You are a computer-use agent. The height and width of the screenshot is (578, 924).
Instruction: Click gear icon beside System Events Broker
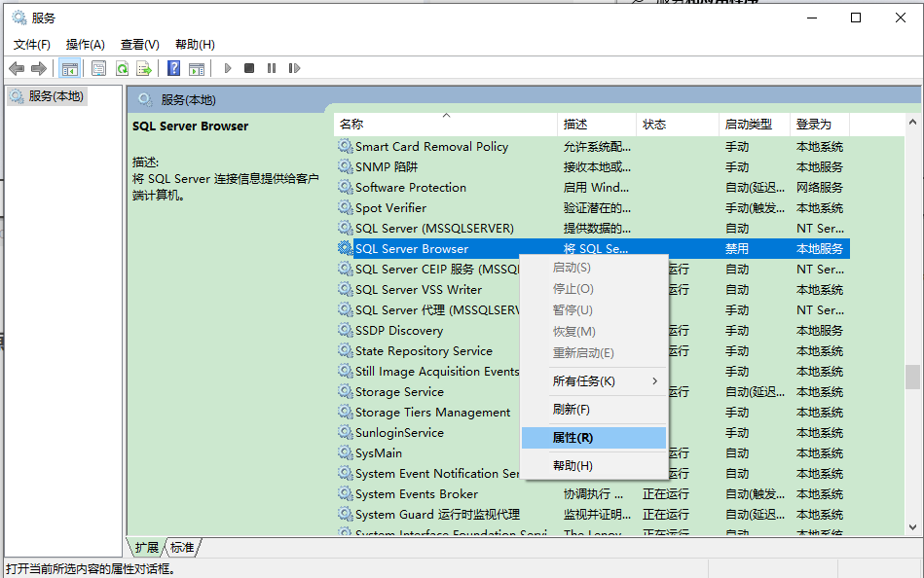click(x=346, y=493)
